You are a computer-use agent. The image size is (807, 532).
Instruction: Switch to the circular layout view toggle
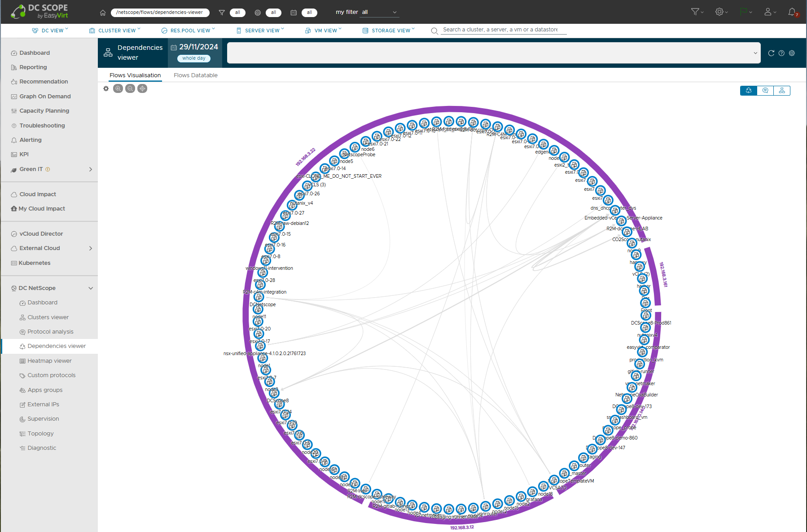(x=749, y=91)
